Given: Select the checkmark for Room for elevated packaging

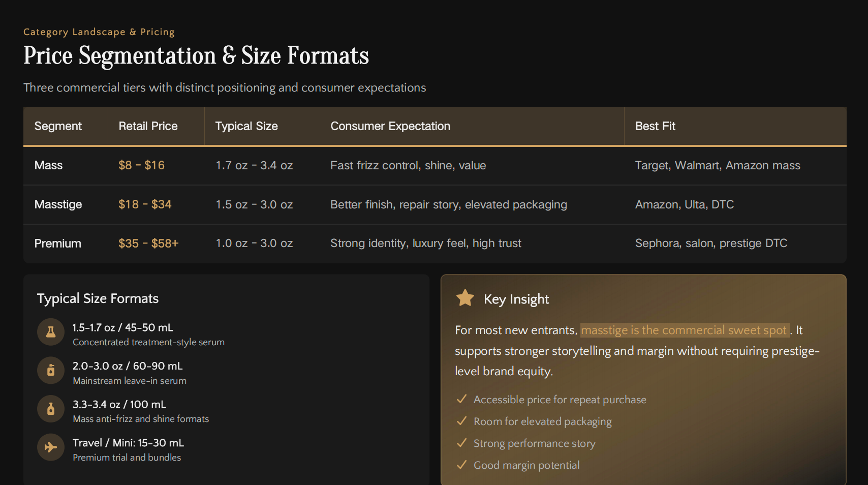Looking at the screenshot, I should (461, 421).
